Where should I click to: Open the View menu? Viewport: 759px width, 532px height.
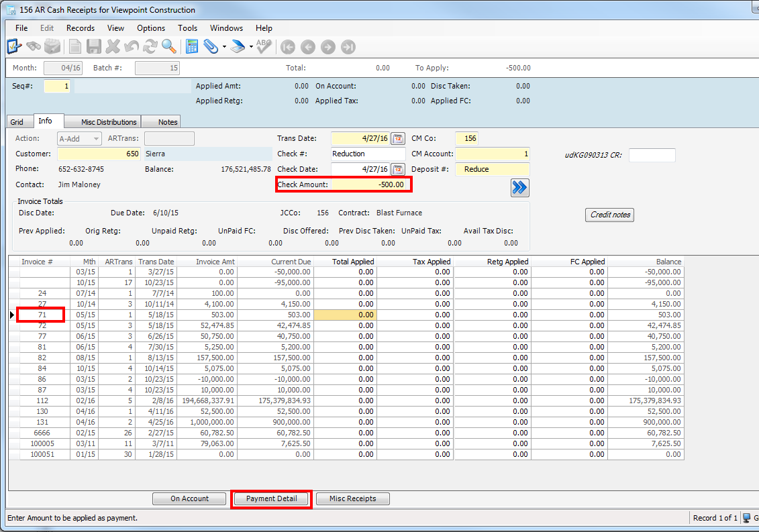pyautogui.click(x=115, y=28)
